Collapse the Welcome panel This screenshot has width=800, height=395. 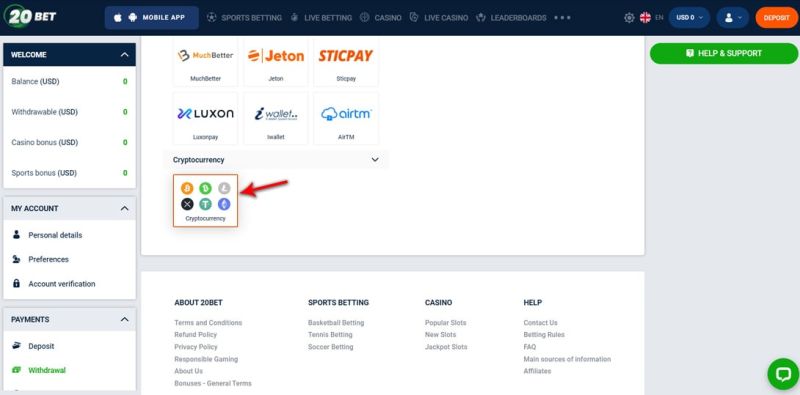[124, 55]
